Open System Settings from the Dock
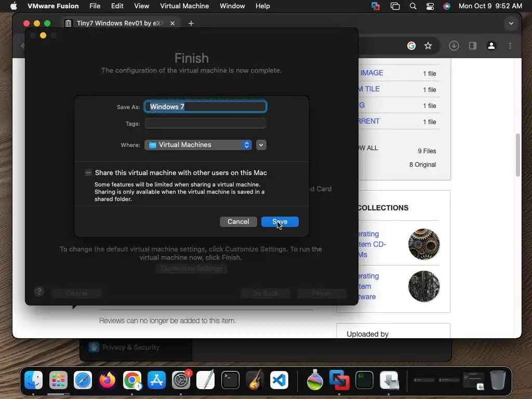This screenshot has width=532, height=399. 181,380
